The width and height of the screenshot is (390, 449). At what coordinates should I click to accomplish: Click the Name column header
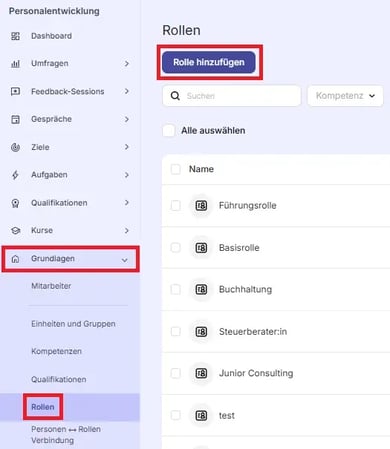pos(201,169)
